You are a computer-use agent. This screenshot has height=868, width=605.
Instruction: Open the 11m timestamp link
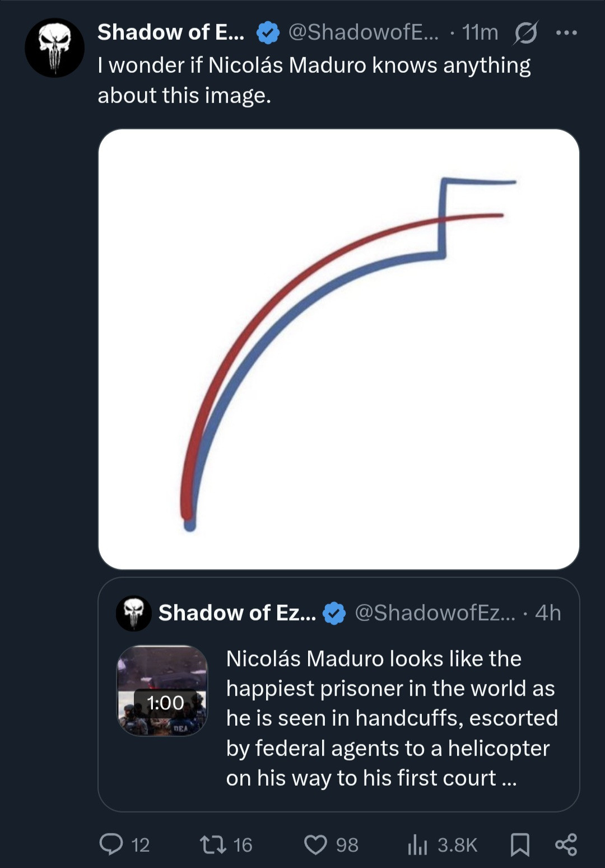point(480,32)
